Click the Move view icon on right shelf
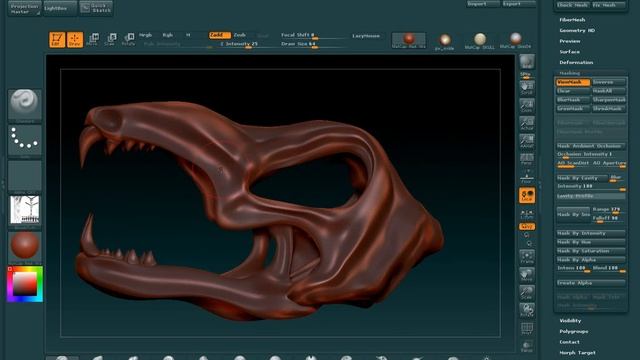The width and height of the screenshot is (640, 360). (527, 275)
